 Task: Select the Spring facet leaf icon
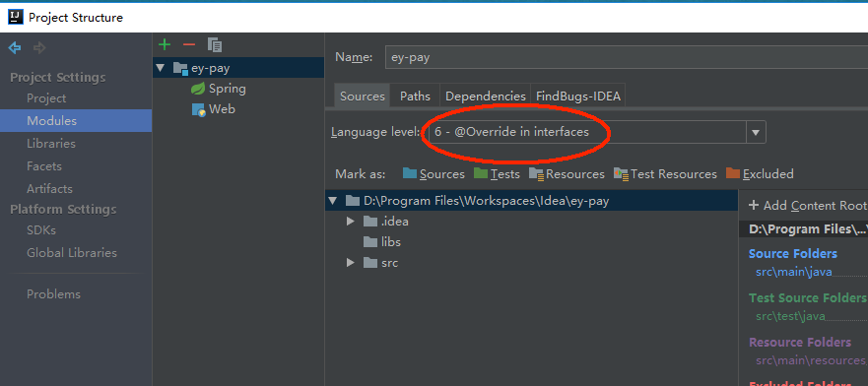point(198,89)
